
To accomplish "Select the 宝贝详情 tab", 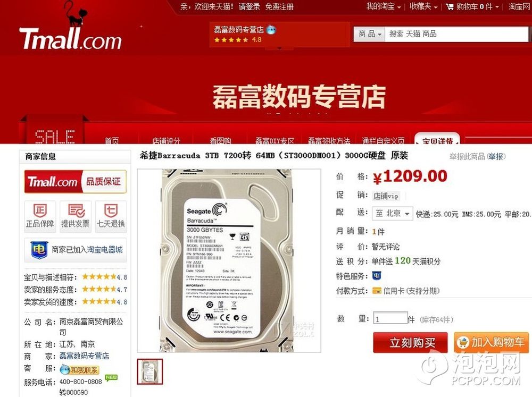I will pyautogui.click(x=437, y=140).
